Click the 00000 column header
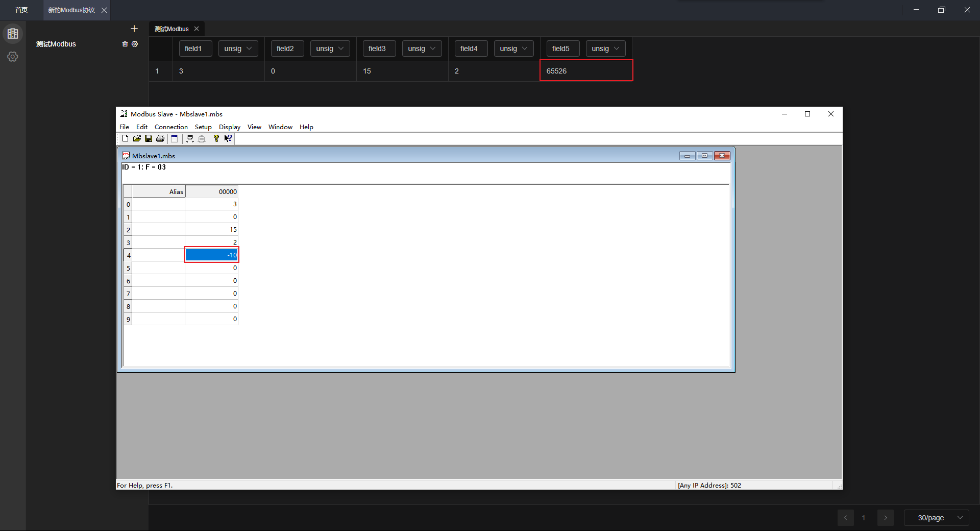 [211, 191]
